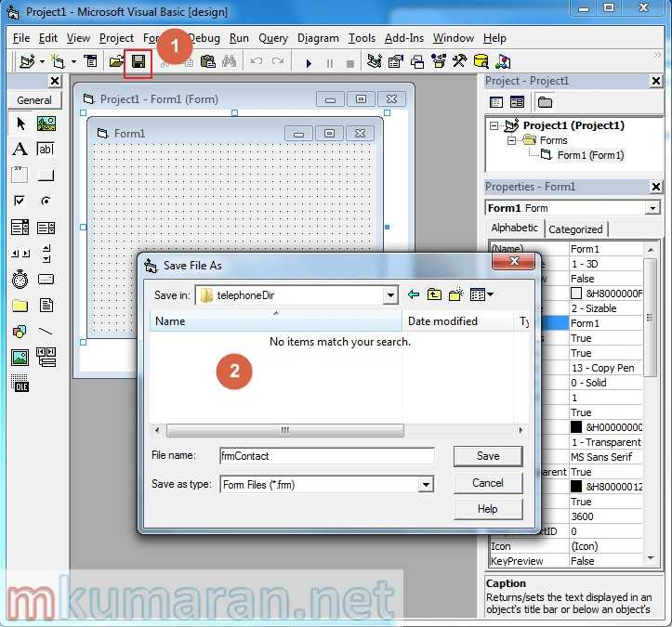Open the Save as type dropdown
Viewport: 672px width, 627px height.
[426, 485]
